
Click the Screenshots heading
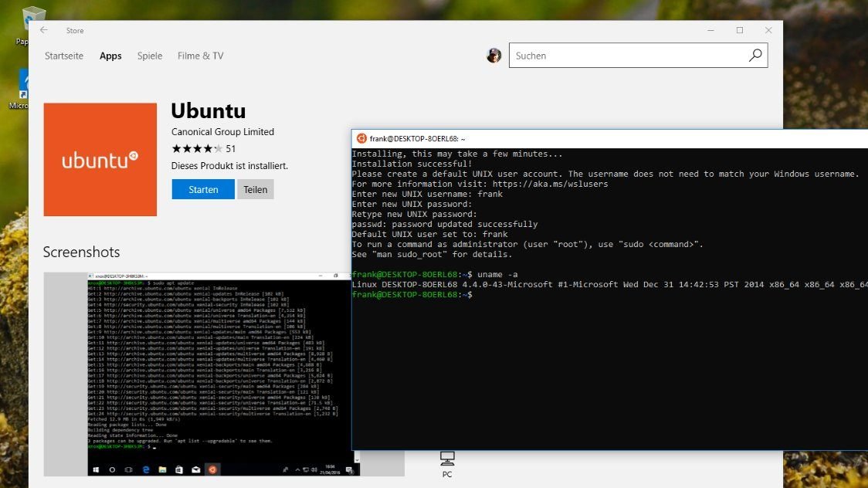(81, 252)
